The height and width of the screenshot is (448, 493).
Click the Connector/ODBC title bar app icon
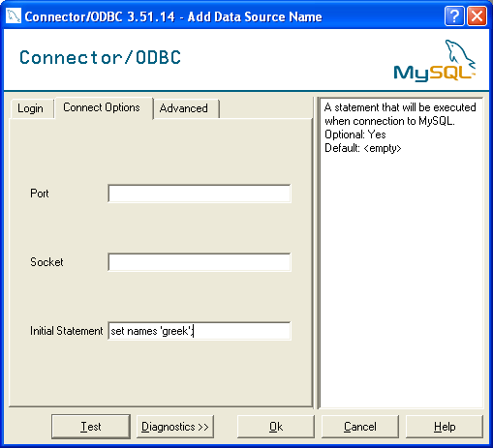[x=14, y=16]
